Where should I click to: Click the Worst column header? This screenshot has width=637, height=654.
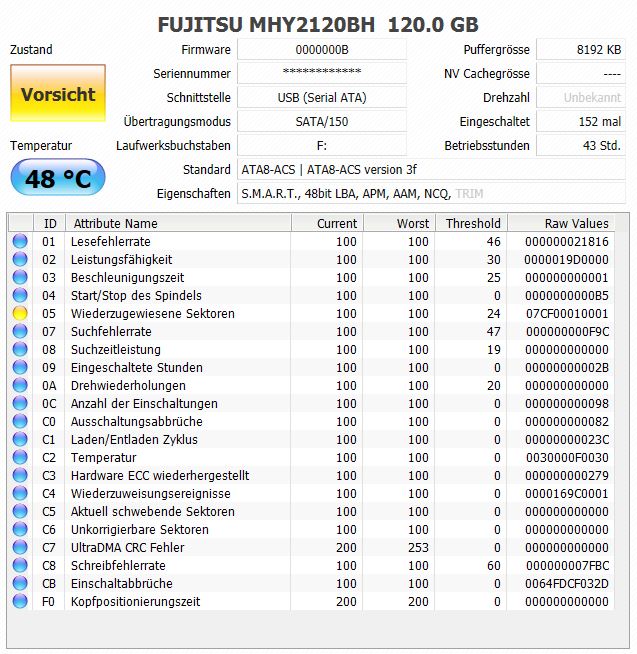400,224
